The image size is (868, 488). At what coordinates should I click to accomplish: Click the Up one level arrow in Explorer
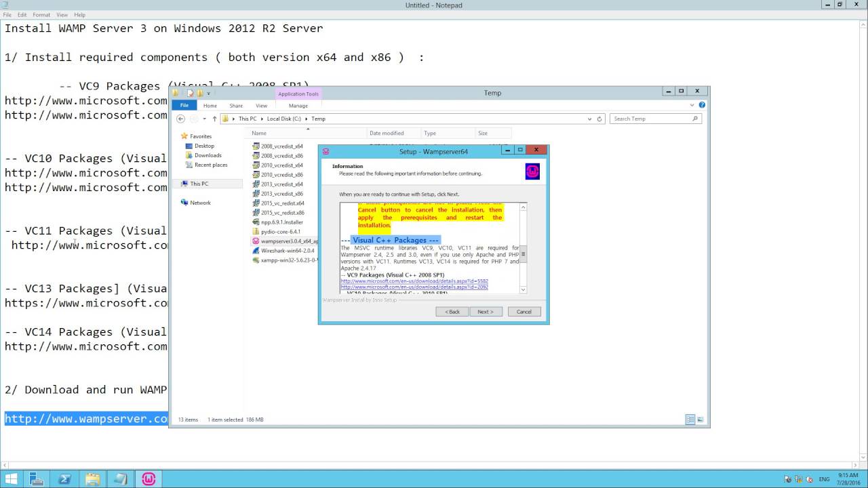pyautogui.click(x=214, y=119)
